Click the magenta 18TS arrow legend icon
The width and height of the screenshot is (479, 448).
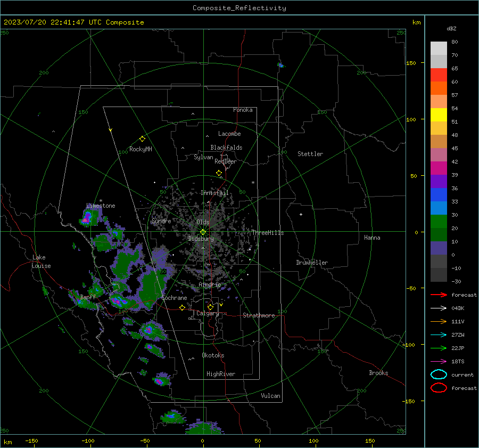(439, 362)
